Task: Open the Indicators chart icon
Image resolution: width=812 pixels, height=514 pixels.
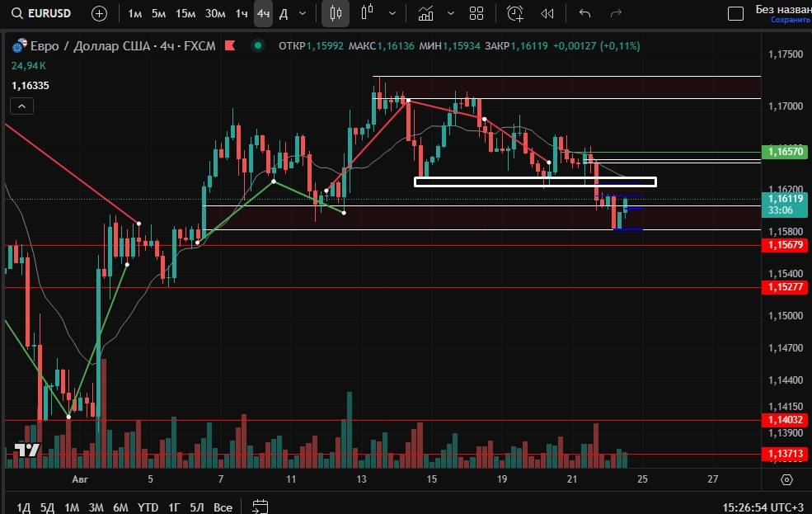Action: [425, 13]
